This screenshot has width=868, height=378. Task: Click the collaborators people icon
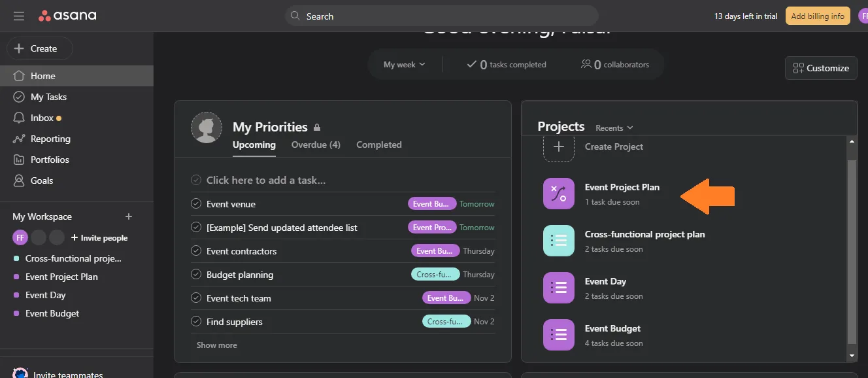[586, 64]
